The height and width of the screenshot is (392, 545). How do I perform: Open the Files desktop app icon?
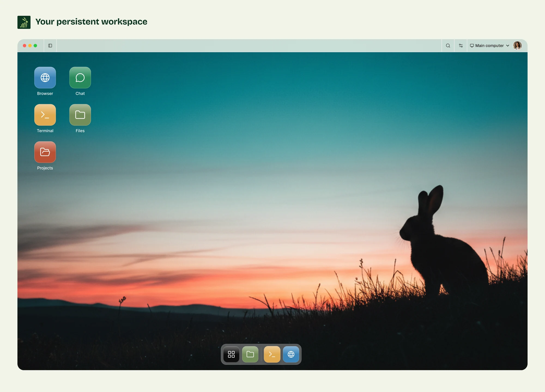tap(80, 115)
